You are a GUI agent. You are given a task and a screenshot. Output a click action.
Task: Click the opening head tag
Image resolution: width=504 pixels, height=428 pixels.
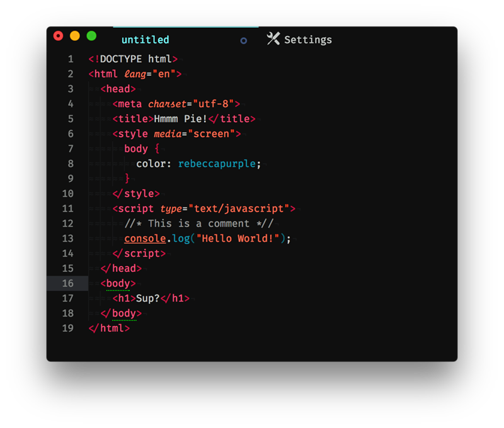click(118, 89)
